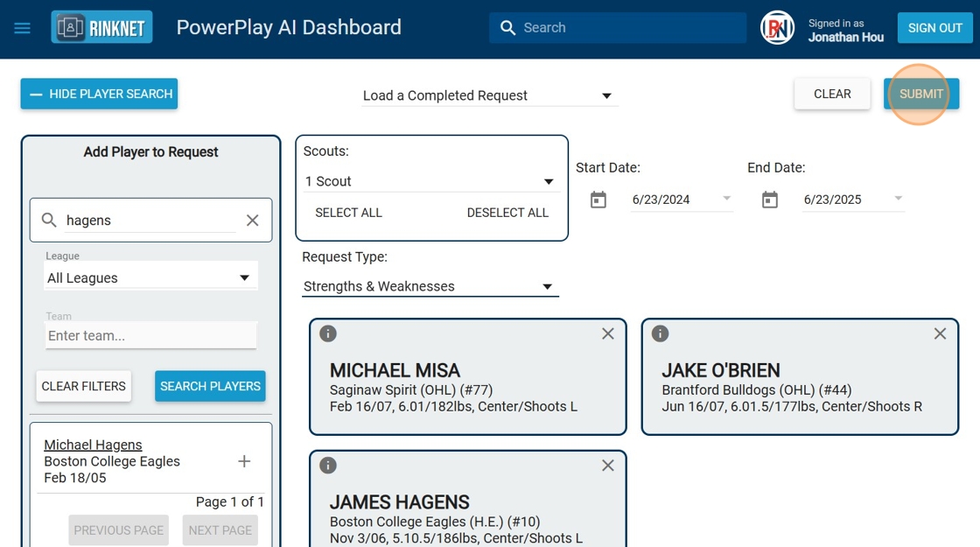Click magnifier icon in player search box

pos(49,220)
